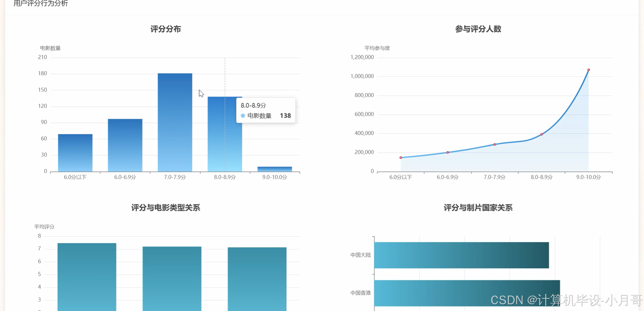Click the 400,000 y-axis value
Screen dimensions: 644x311
click(x=364, y=133)
